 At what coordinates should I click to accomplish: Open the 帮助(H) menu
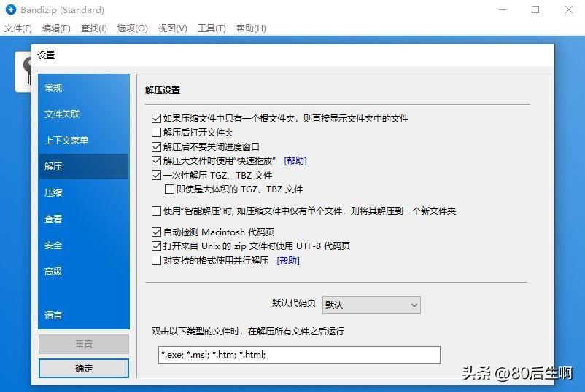point(251,28)
